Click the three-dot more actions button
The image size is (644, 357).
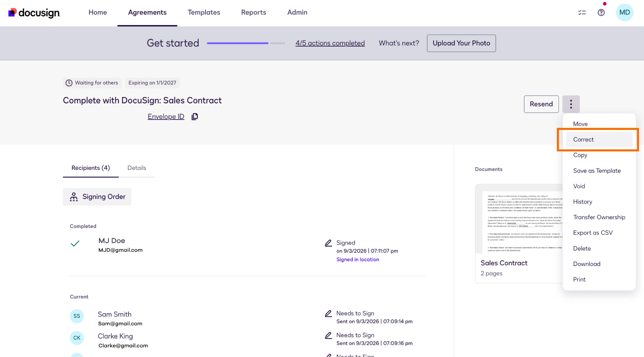pos(571,104)
